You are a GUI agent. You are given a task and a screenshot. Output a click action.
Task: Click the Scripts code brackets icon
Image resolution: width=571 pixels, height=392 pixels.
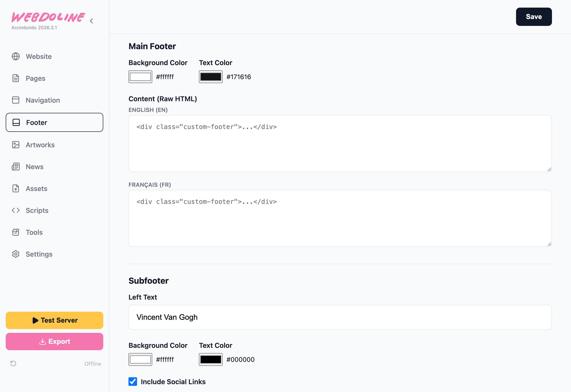[x=16, y=210]
